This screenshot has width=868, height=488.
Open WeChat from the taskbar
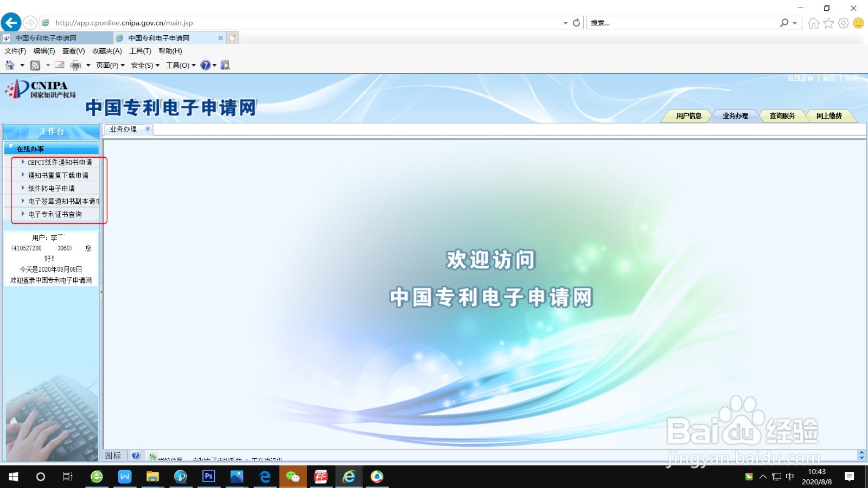tap(293, 477)
